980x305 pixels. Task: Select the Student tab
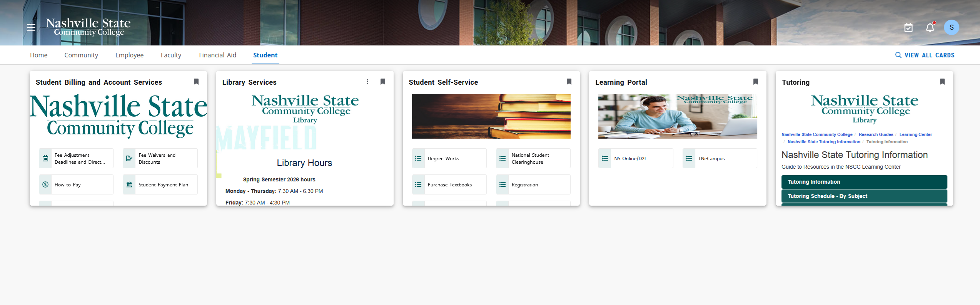click(x=265, y=55)
